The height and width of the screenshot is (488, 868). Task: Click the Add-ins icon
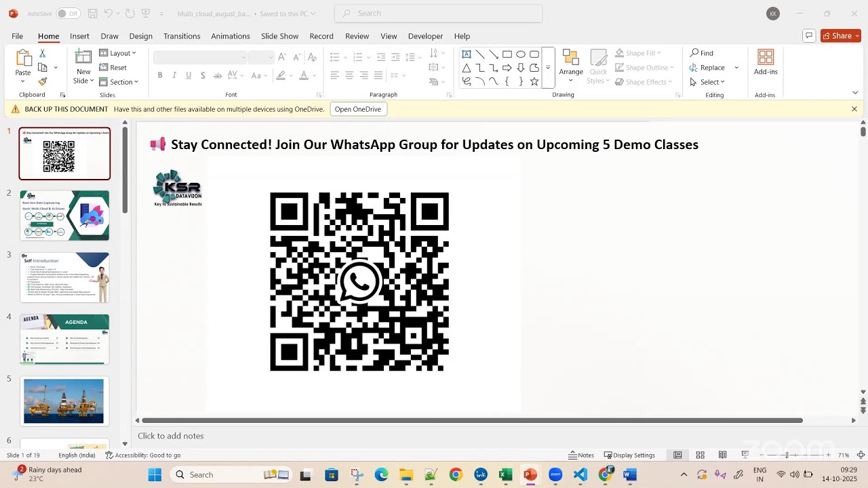click(x=766, y=58)
